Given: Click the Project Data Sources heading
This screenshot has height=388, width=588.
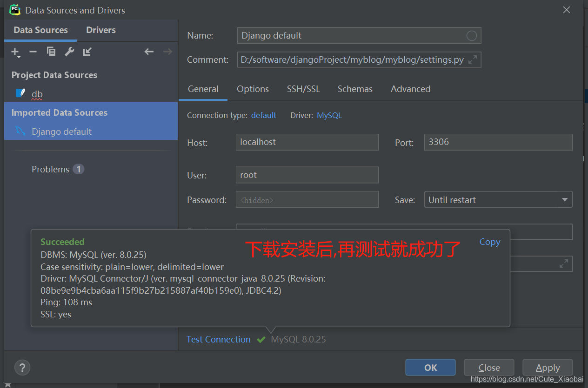Looking at the screenshot, I should click(54, 75).
